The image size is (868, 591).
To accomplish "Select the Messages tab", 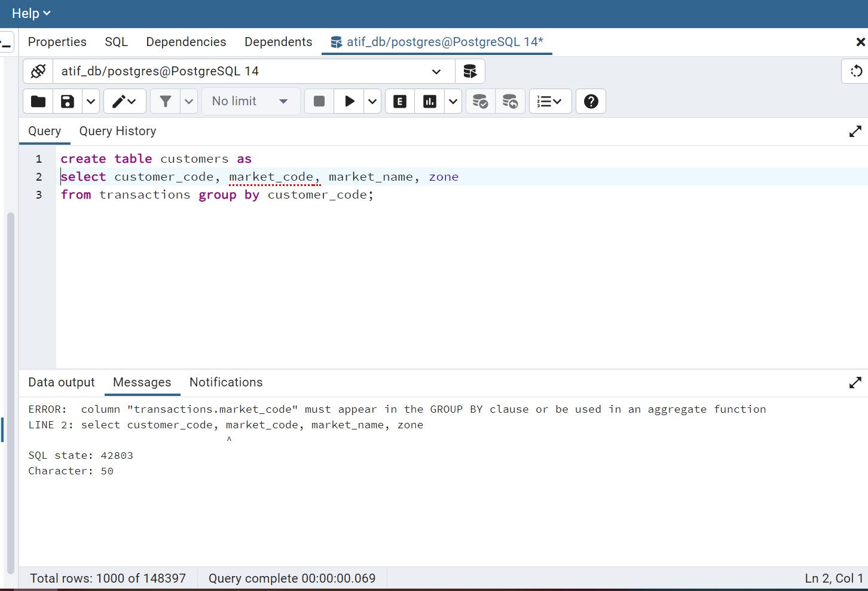I will [142, 382].
